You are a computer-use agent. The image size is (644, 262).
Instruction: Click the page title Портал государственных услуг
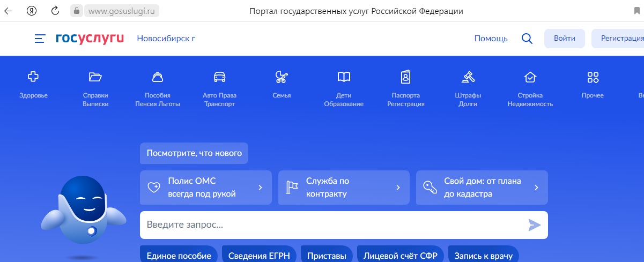[x=357, y=11]
